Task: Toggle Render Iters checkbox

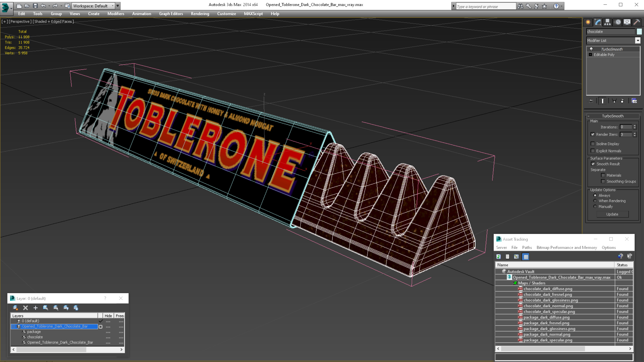Action: pyautogui.click(x=593, y=134)
